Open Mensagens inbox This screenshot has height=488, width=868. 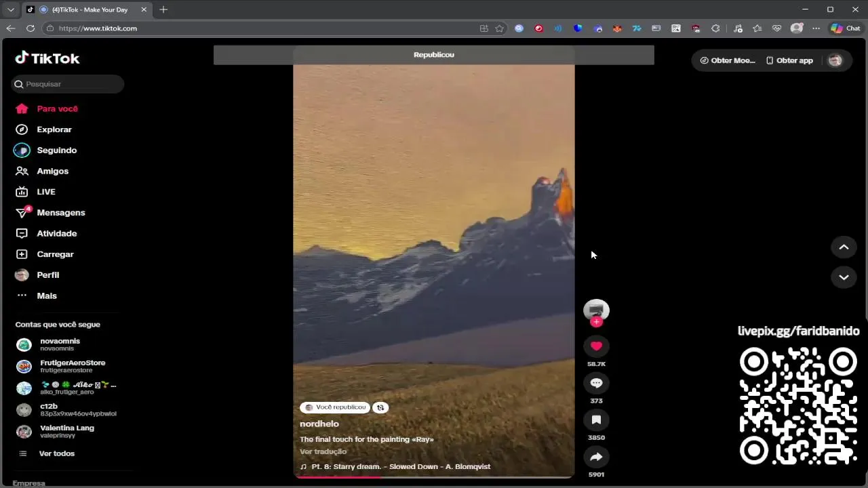tap(50, 213)
